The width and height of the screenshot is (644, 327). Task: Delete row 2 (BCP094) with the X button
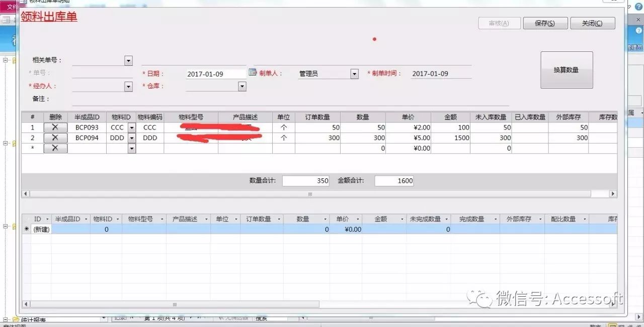(55, 138)
